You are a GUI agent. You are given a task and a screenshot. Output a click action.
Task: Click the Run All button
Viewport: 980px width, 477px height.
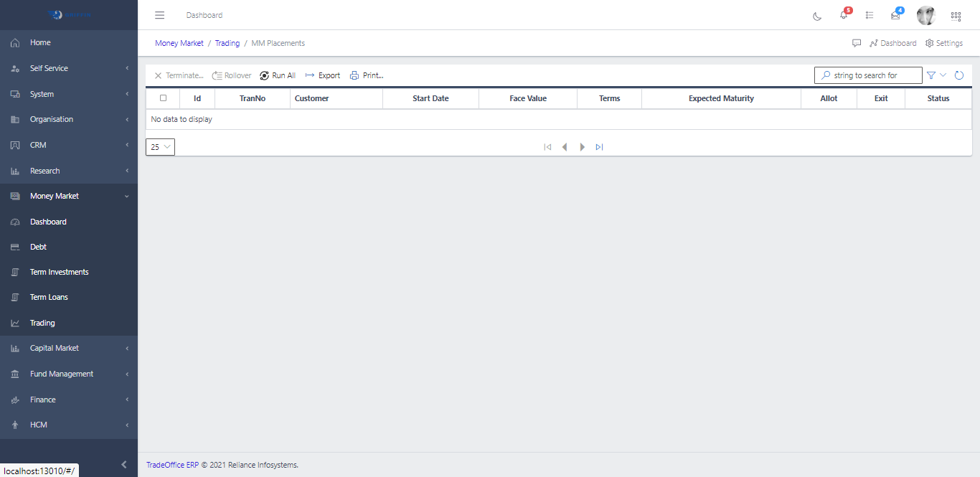pos(278,75)
